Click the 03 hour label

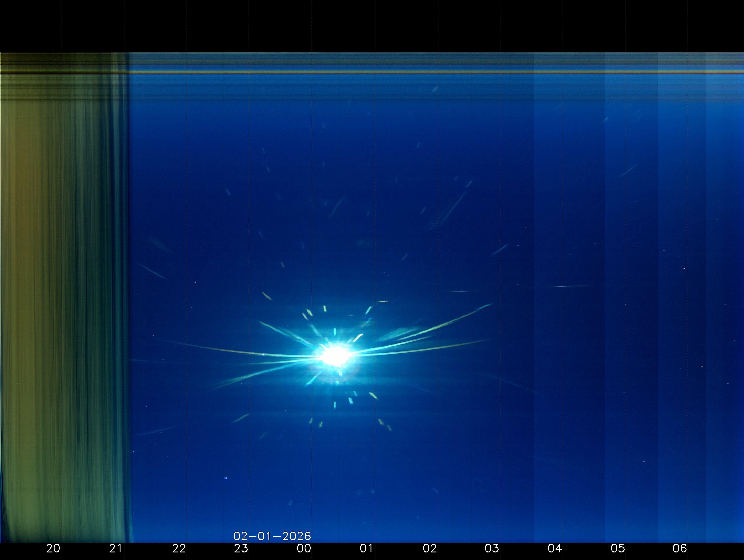tap(492, 549)
